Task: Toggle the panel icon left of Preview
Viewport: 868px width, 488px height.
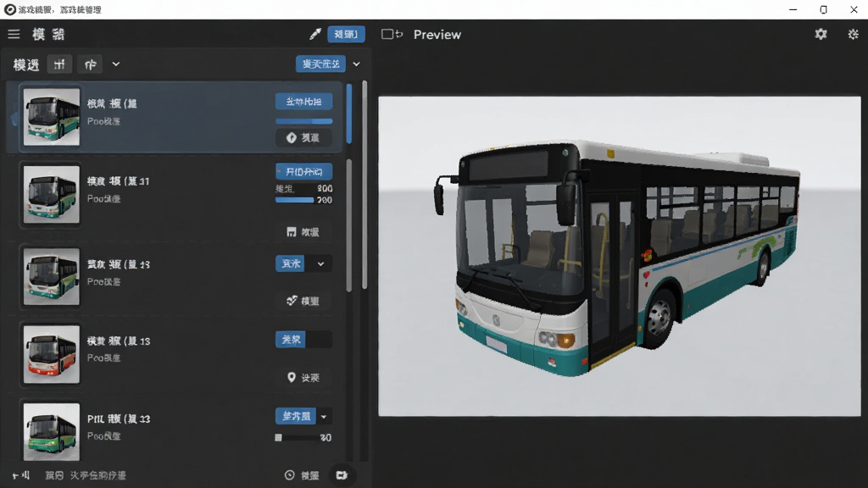Action: (392, 34)
